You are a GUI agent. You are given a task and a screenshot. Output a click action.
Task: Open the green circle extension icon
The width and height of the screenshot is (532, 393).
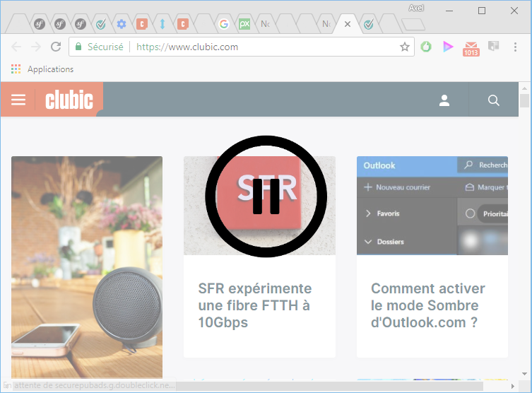click(426, 47)
